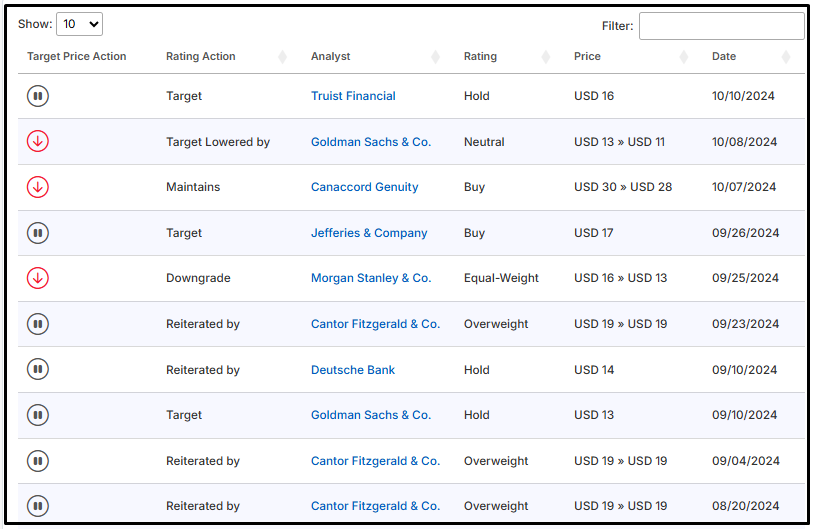Select price 'USD 17' cell
The height and width of the screenshot is (529, 815).
point(594,233)
